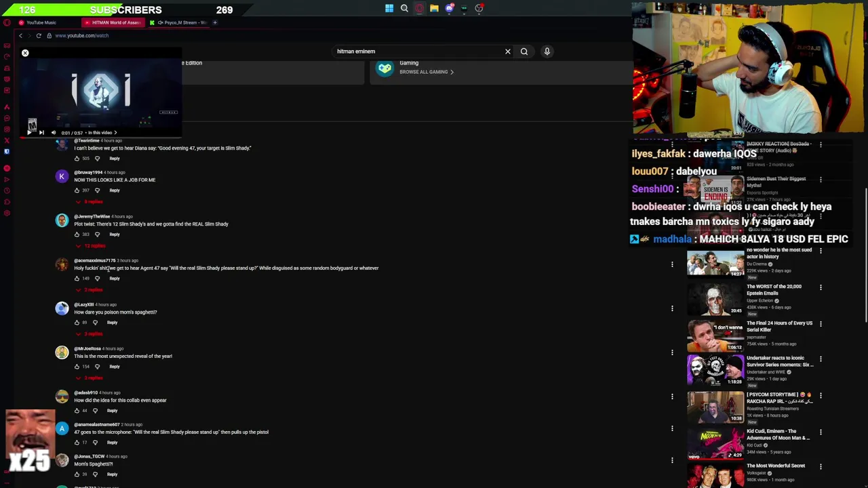This screenshot has width=868, height=488.
Task: Open options for 'Kid Cudi, Eminem' video
Action: 821,432
